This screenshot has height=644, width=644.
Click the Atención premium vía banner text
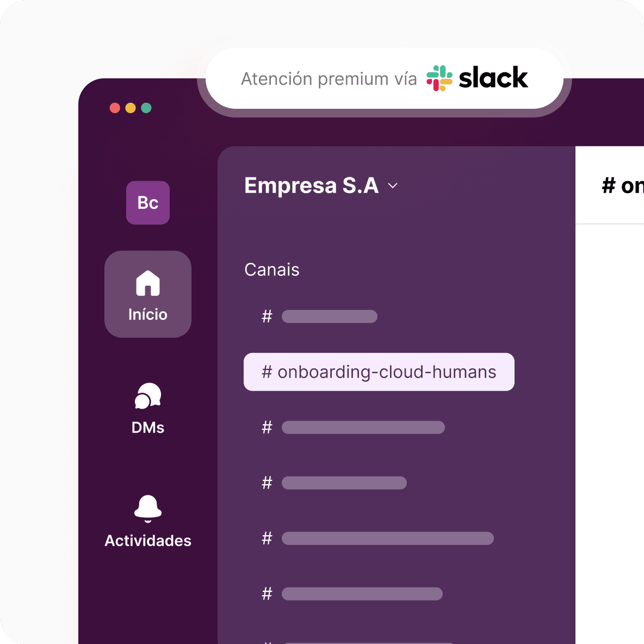pos(329,79)
